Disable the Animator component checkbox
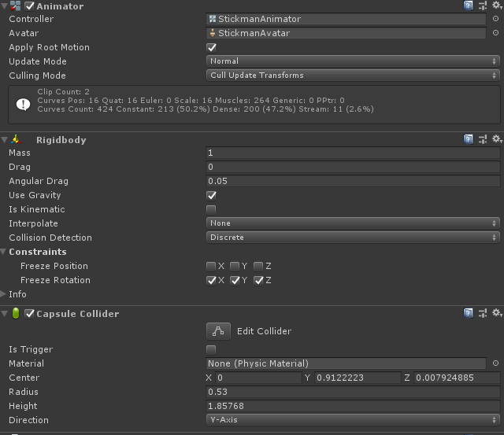The image size is (504, 435). coord(29,6)
